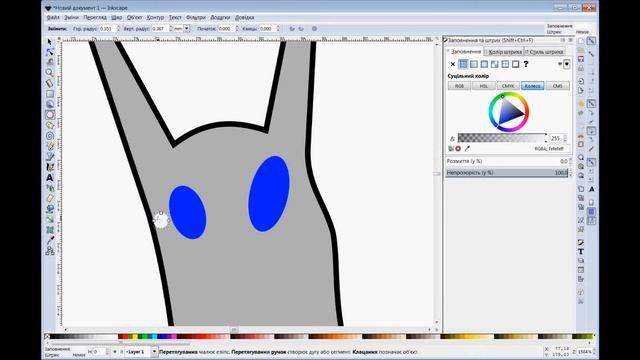Open the Фільтри menu
This screenshot has width=640, height=360.
tap(196, 18)
